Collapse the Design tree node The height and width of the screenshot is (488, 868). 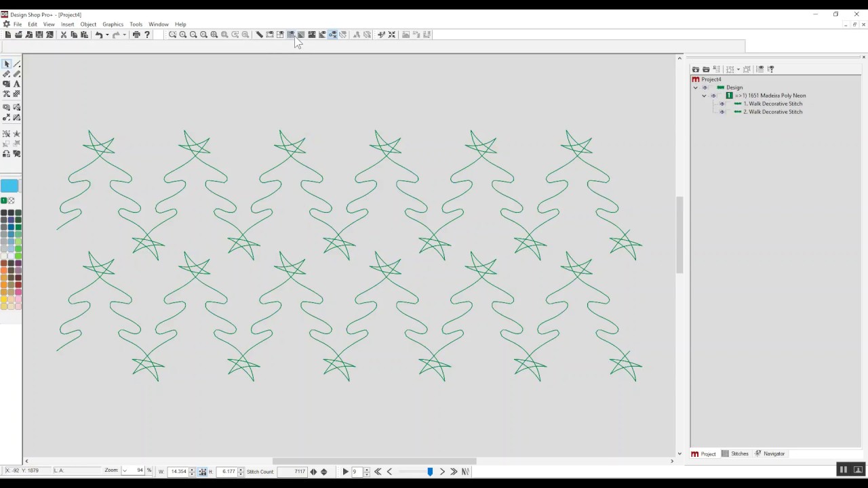[x=695, y=87]
